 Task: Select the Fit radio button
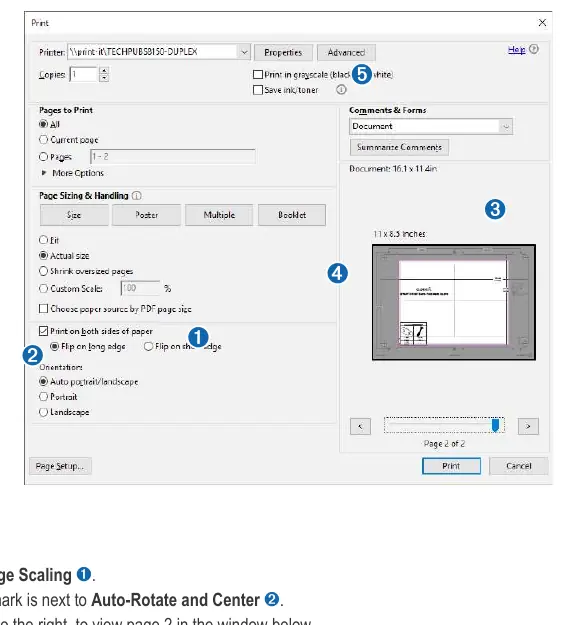43,240
